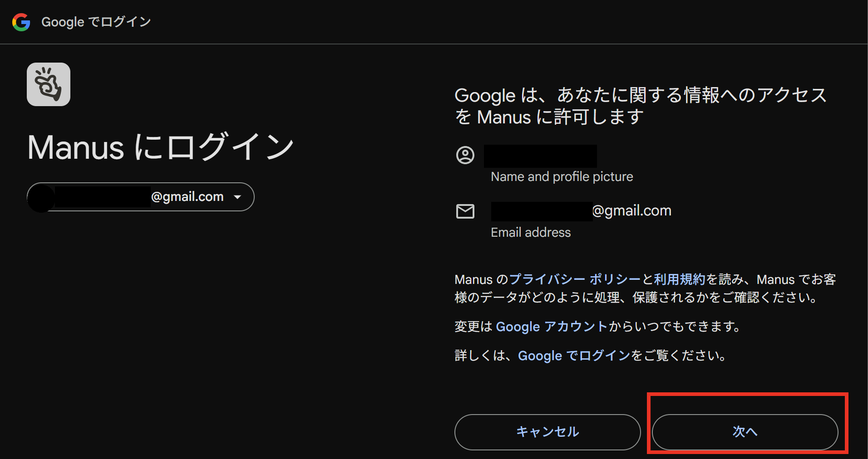Screen dimensions: 868x459
Task: Click the Manus app hand icon
Action: point(49,84)
